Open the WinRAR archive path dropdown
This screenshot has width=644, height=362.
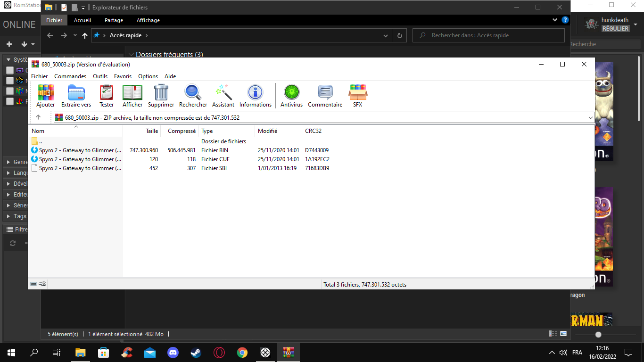click(591, 117)
